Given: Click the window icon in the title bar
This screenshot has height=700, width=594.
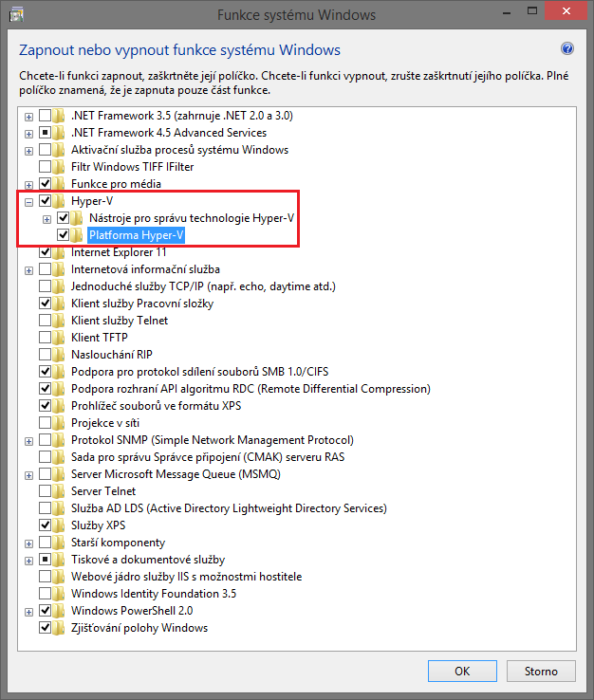Looking at the screenshot, I should tap(15, 14).
